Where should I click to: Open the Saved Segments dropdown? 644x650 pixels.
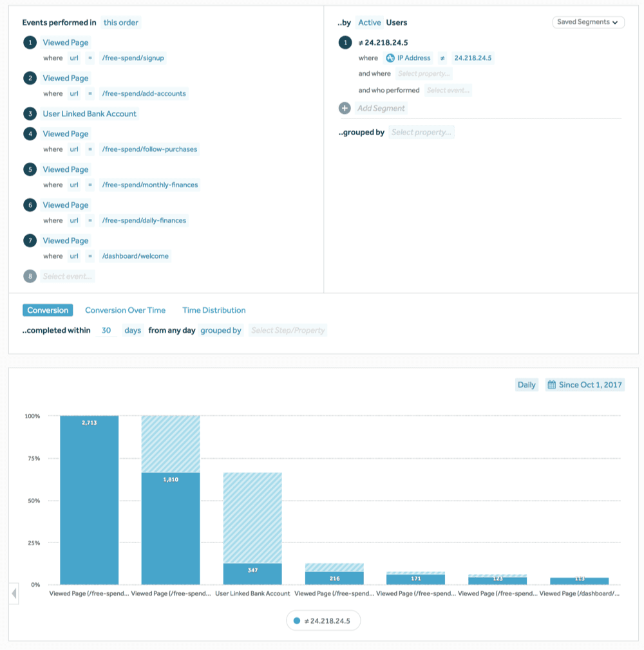point(587,21)
